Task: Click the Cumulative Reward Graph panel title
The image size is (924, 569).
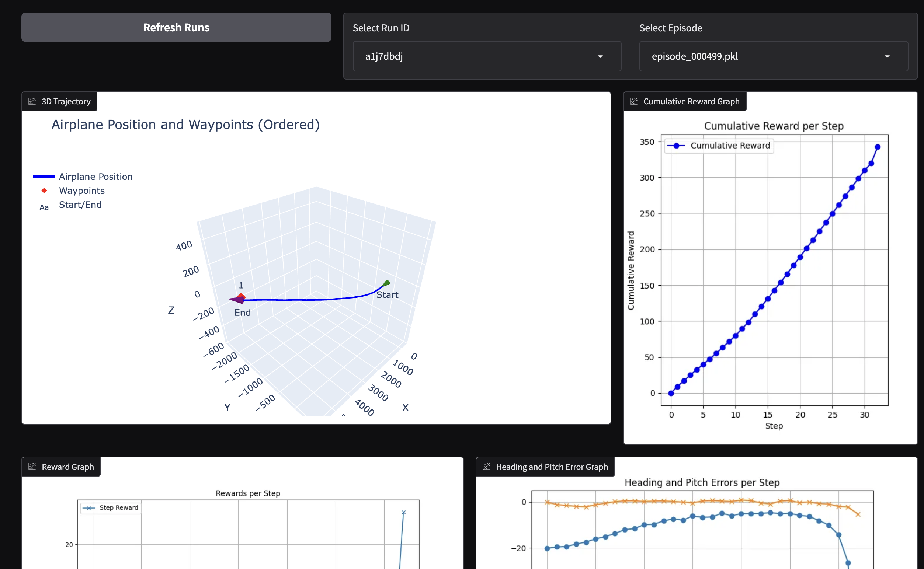Action: tap(691, 101)
